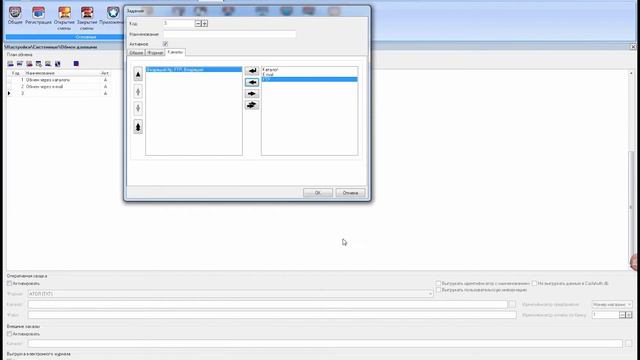Move selected channel to bottom of list
640x360 pixels.
138,127
